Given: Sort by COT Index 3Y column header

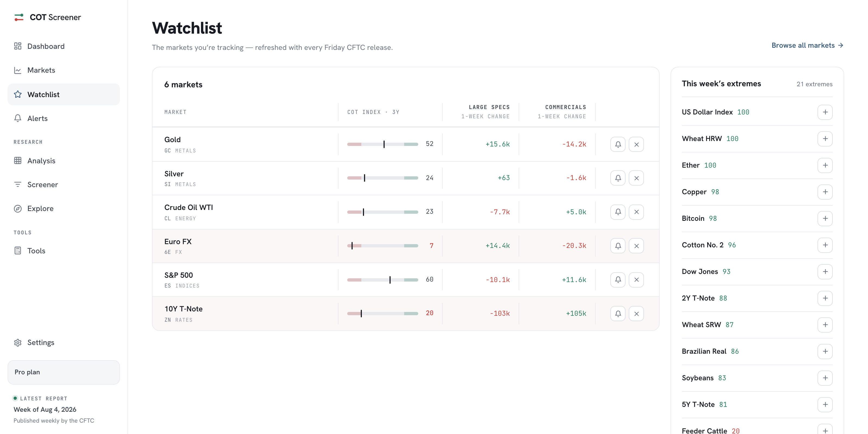Looking at the screenshot, I should 373,112.
